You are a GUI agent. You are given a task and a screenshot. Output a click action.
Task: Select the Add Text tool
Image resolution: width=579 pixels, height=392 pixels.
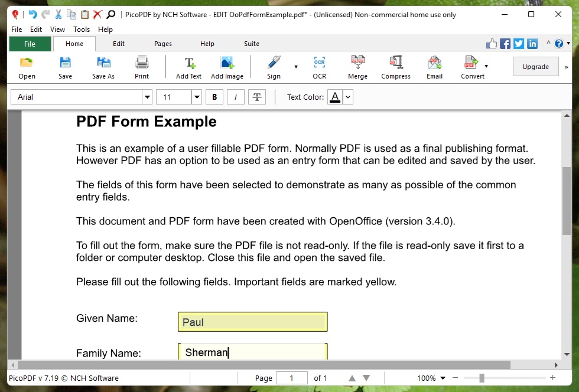click(x=188, y=67)
